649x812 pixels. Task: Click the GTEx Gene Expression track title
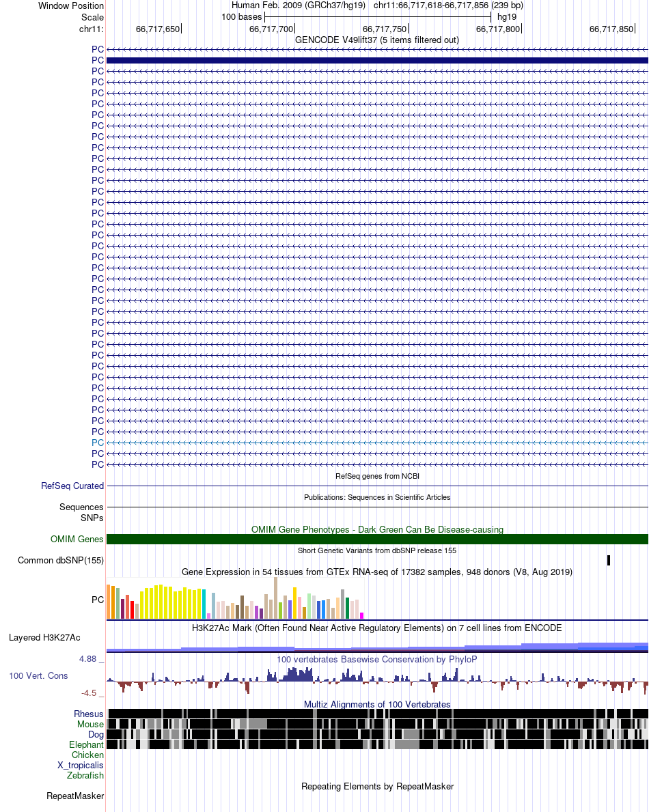pyautogui.click(x=377, y=572)
